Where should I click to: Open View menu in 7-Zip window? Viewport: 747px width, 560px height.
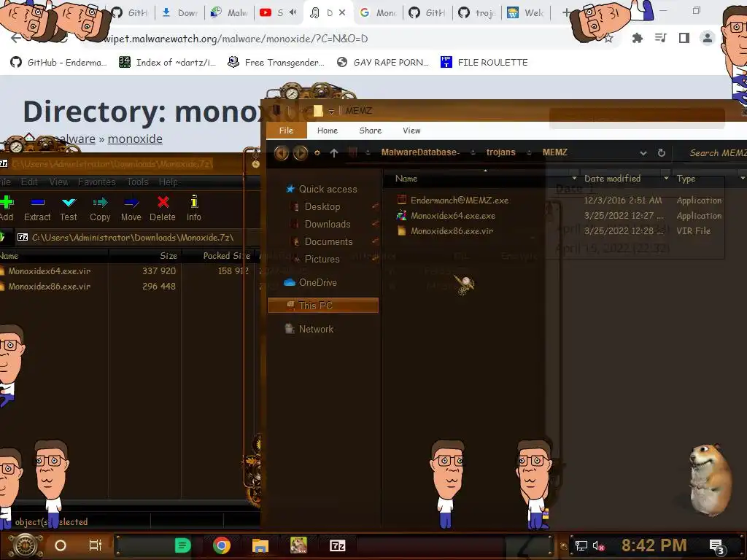[58, 182]
